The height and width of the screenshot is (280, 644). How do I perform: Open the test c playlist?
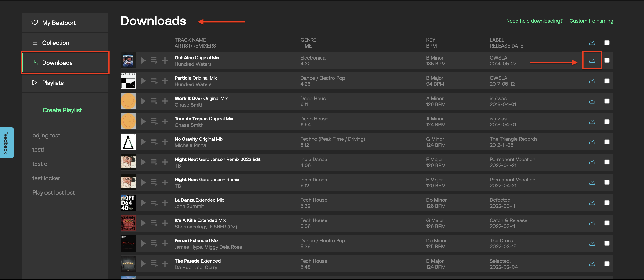[40, 164]
